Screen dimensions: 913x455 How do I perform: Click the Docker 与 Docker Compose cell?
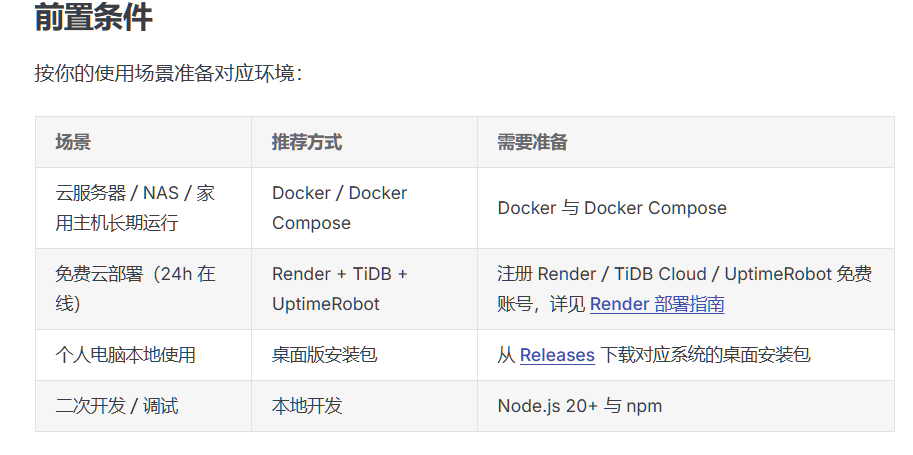pyautogui.click(x=686, y=208)
